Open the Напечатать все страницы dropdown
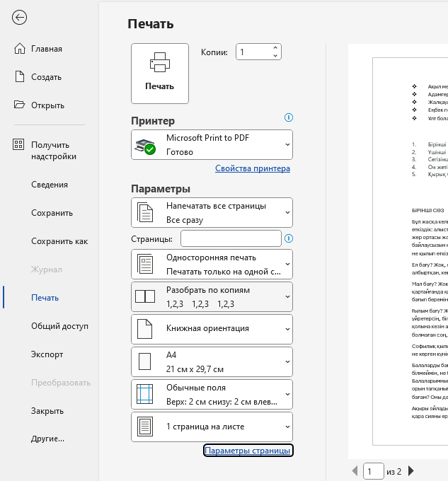 point(212,212)
